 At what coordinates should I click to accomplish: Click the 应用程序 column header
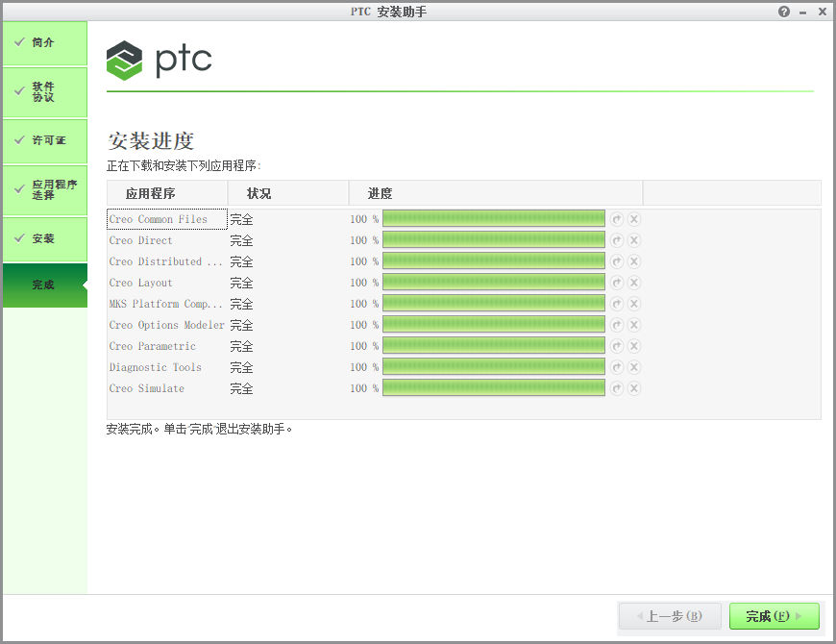click(x=167, y=193)
